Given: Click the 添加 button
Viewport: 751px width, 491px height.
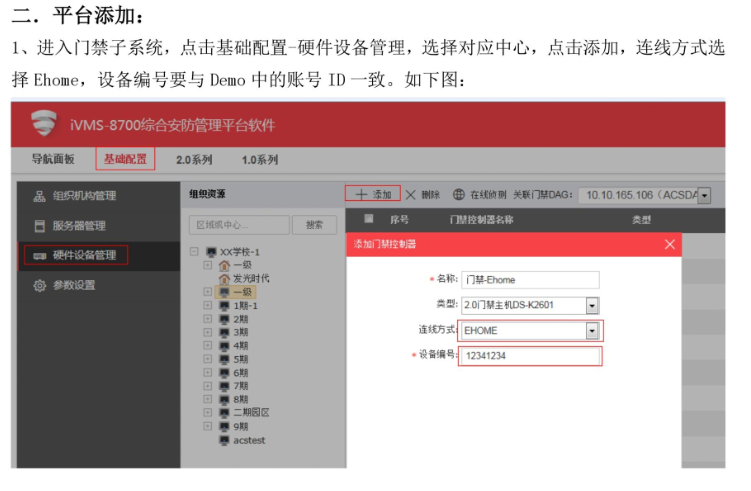Looking at the screenshot, I should tap(373, 194).
